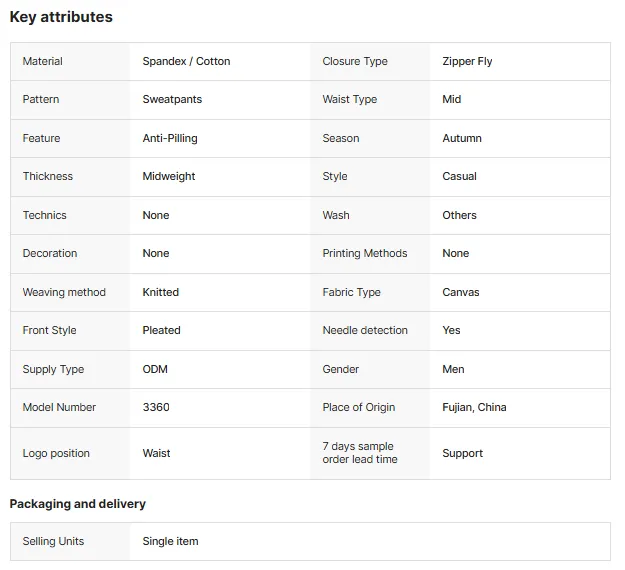Click the Needle detection label
Screen dimensions: 625x570
(x=365, y=330)
